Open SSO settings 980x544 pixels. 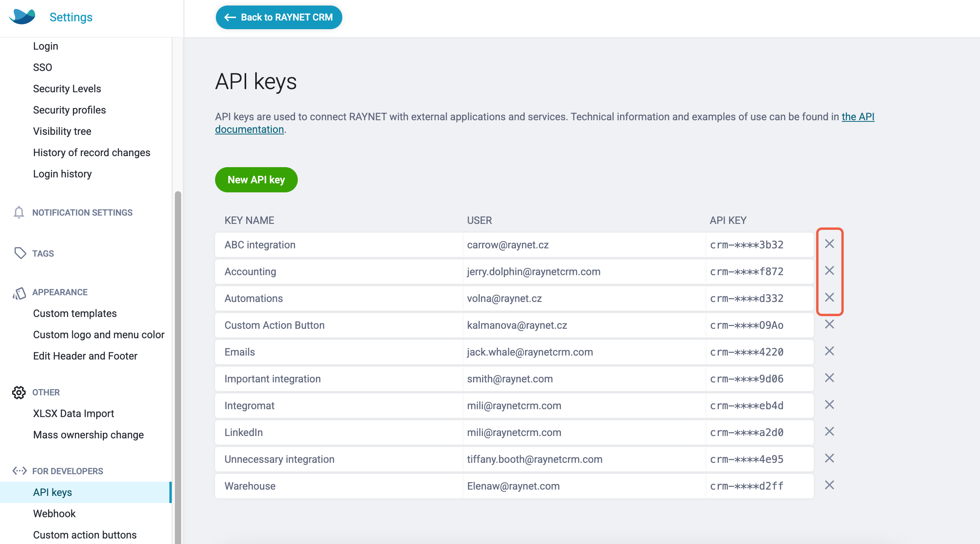[43, 67]
